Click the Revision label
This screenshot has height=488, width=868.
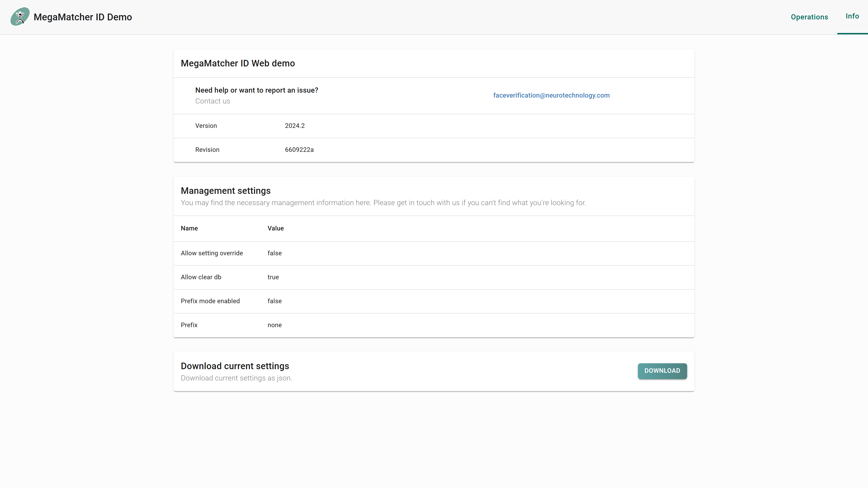click(207, 150)
